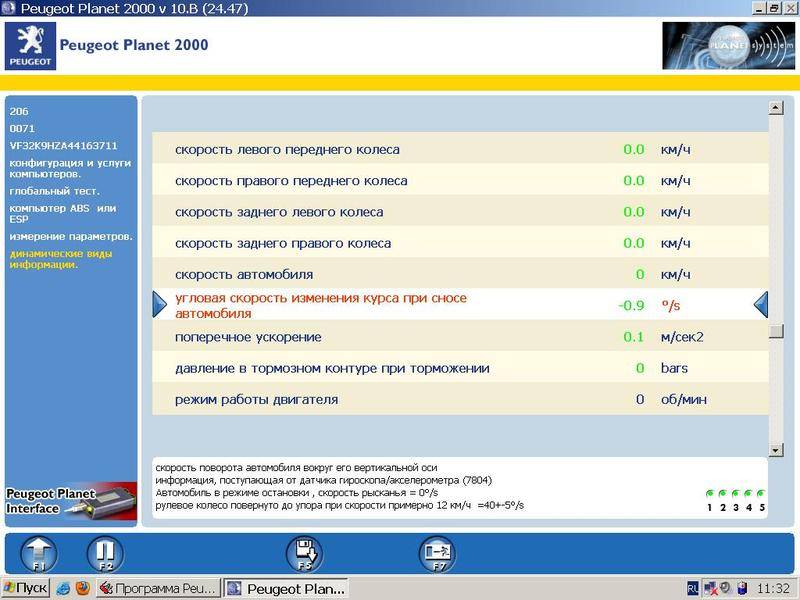The image size is (800, 600).
Task: Click green status indicator number 3
Action: (x=735, y=494)
